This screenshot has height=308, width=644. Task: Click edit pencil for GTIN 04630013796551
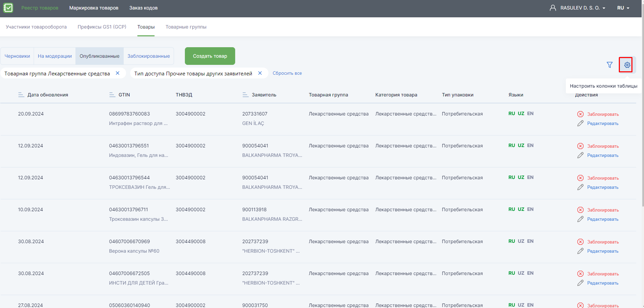click(580, 155)
